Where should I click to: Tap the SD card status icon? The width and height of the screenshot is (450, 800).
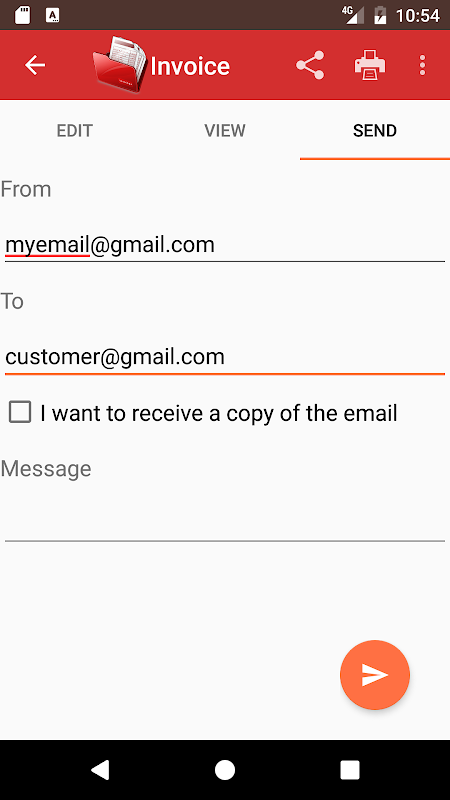coord(22,15)
